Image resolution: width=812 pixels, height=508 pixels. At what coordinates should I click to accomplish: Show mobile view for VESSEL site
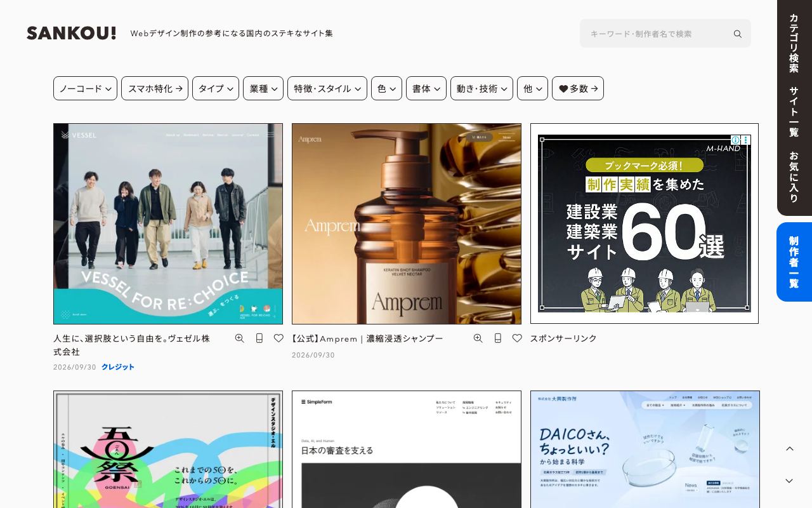coord(259,338)
